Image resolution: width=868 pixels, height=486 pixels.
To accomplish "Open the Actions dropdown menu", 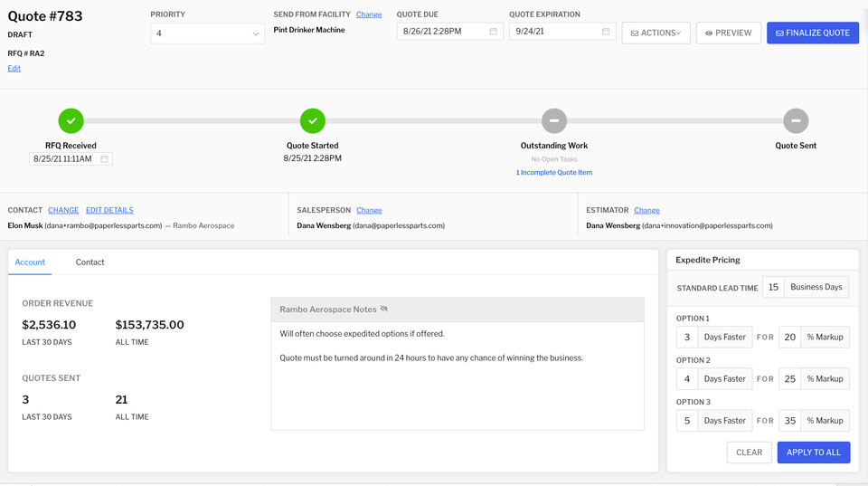I will (656, 33).
